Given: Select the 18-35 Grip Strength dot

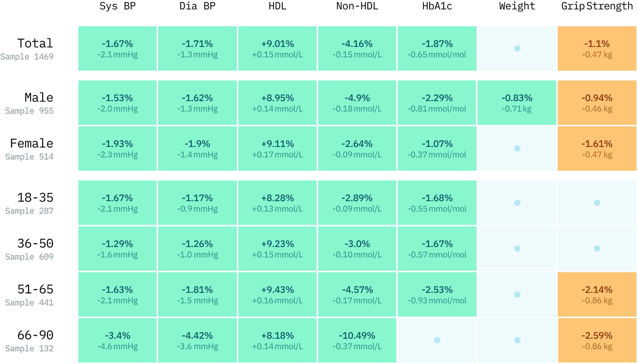Looking at the screenshot, I should click(597, 203).
